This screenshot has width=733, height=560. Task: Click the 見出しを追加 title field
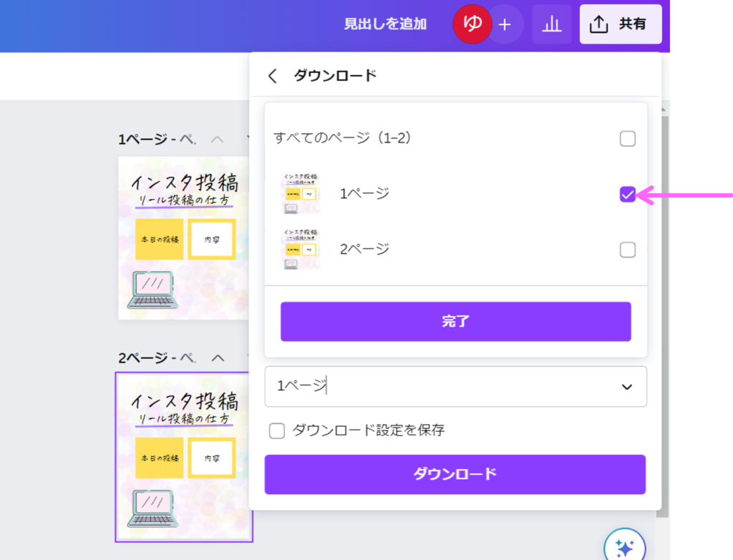[x=385, y=24]
